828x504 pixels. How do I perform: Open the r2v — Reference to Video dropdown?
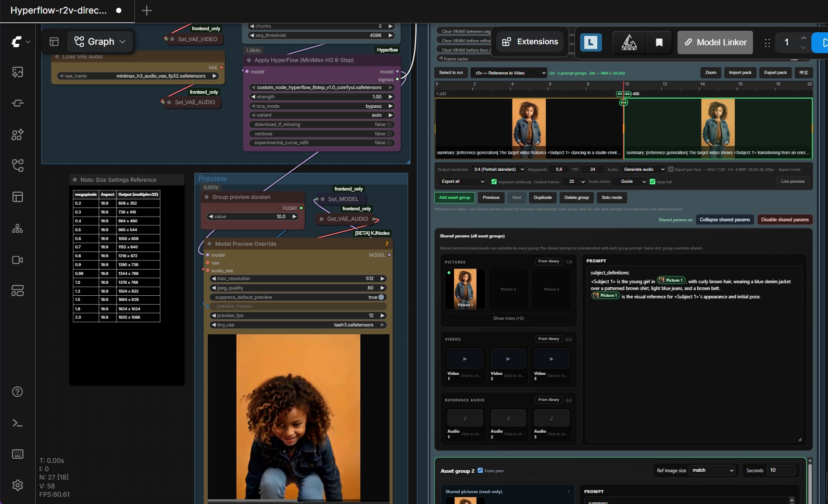[x=509, y=73]
